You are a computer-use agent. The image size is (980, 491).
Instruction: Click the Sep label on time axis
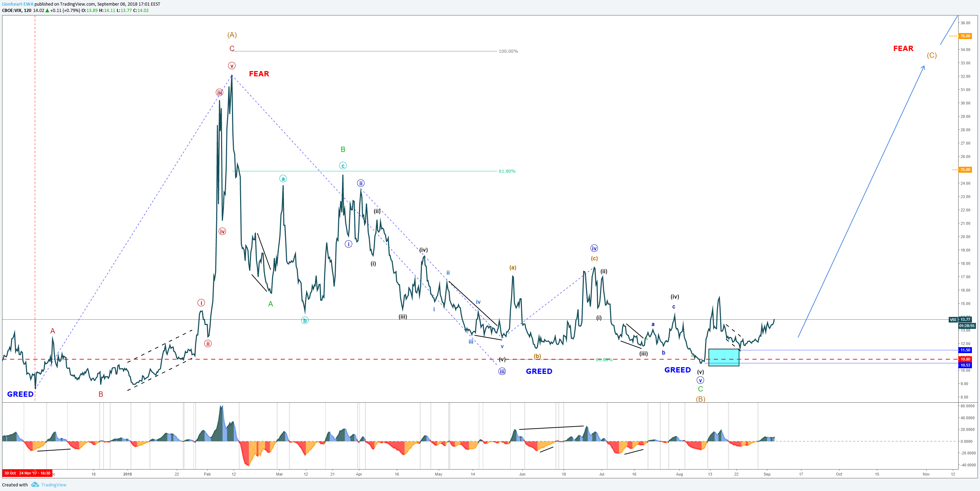click(767, 474)
